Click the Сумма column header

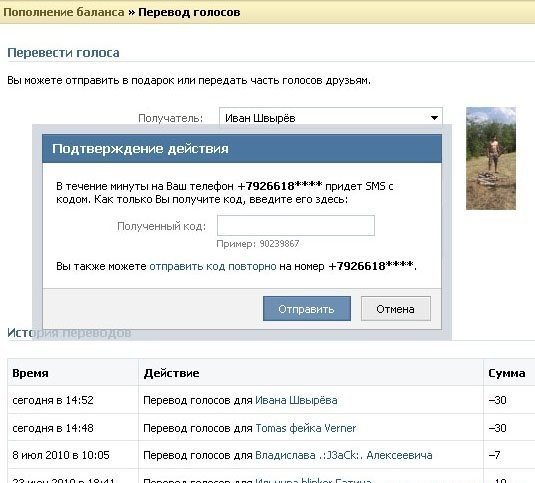click(507, 373)
